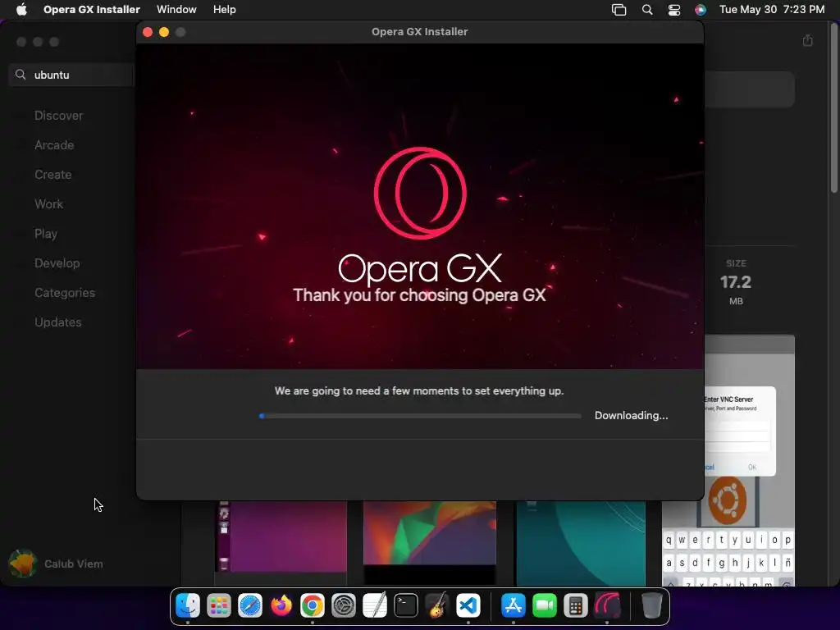Image resolution: width=840 pixels, height=630 pixels.
Task: Open the teal desktop screenshot thumbnail
Action: [x=581, y=542]
